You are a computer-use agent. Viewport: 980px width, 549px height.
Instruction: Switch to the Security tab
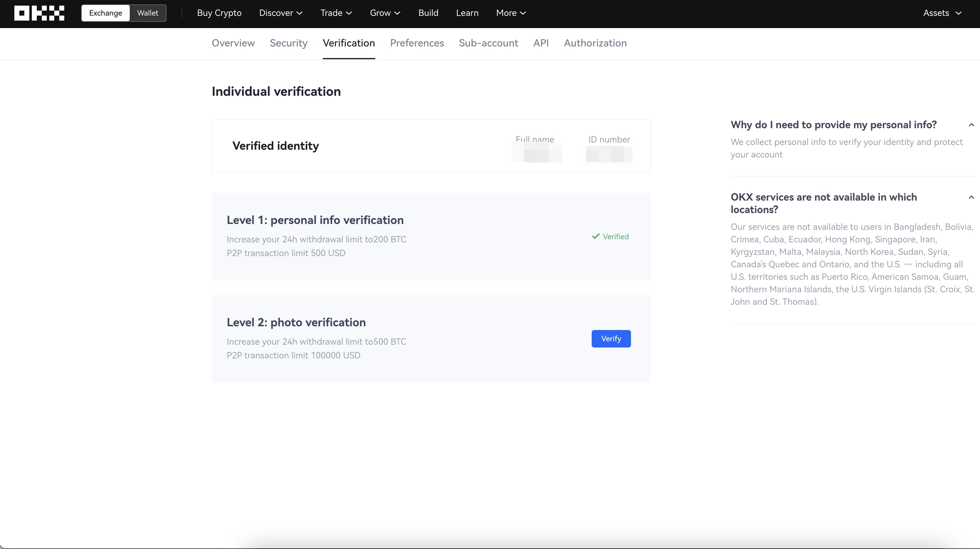[289, 43]
